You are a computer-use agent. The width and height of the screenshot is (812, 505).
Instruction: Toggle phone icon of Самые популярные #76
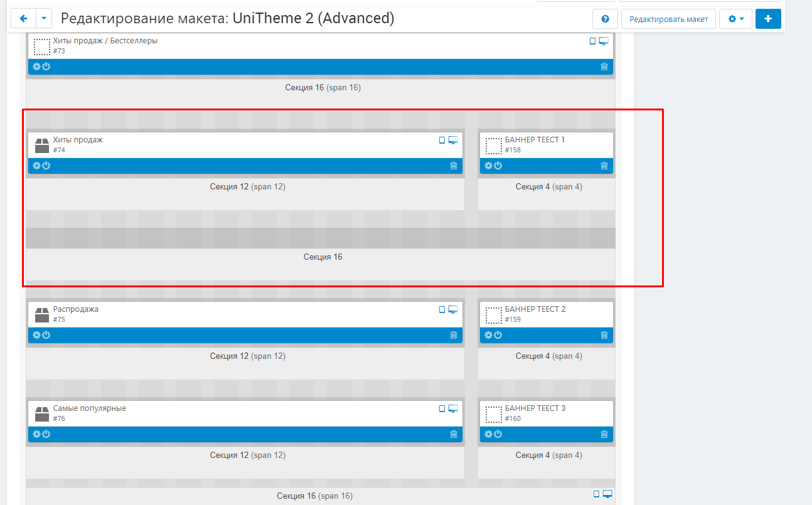(x=442, y=408)
